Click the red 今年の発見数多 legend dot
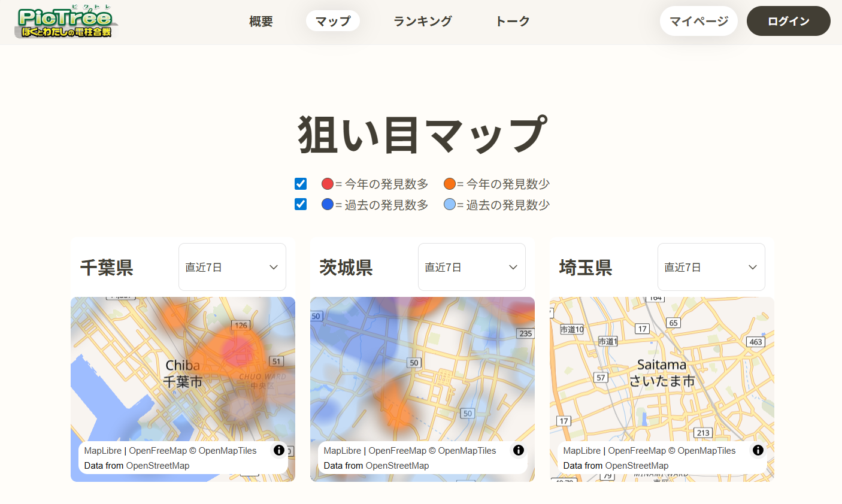The image size is (842, 504). [x=328, y=184]
